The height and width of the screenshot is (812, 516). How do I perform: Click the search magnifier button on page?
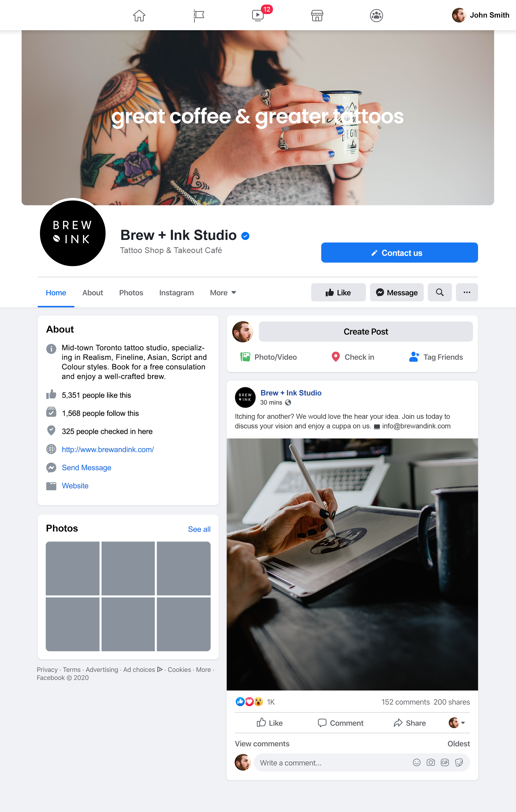(440, 292)
